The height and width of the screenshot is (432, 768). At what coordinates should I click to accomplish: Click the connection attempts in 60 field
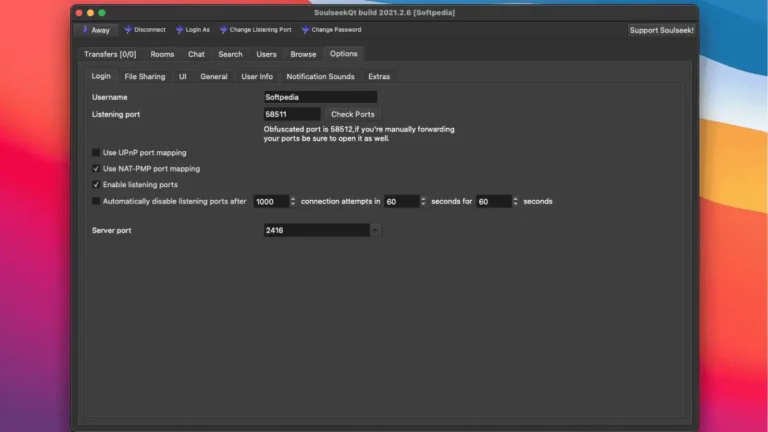402,201
